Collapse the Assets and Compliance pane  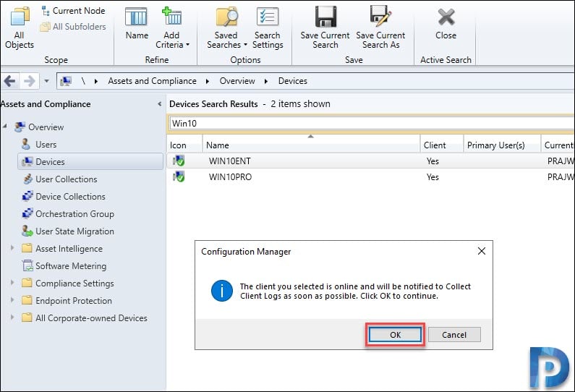click(x=160, y=104)
